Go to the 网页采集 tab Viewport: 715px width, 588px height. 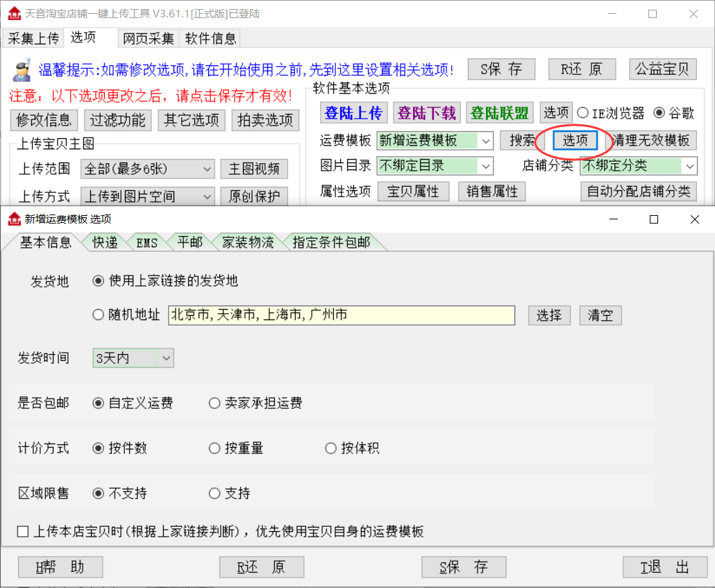(x=149, y=38)
